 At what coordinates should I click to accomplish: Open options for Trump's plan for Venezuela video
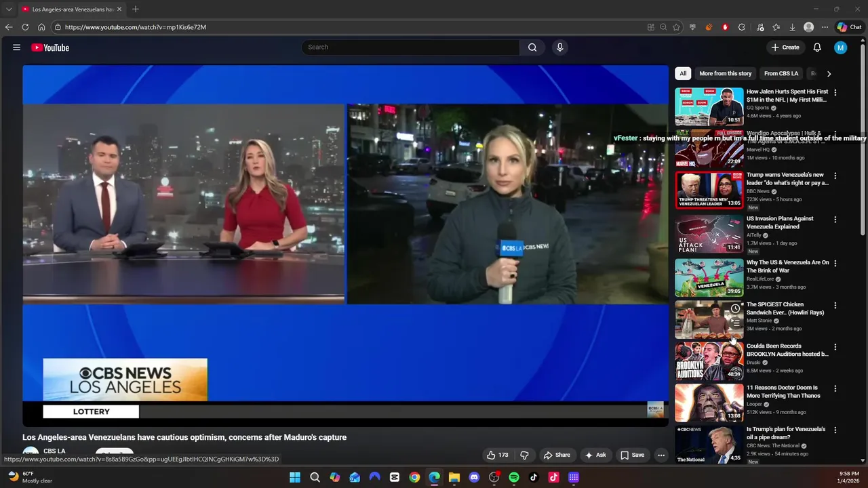coord(835,430)
